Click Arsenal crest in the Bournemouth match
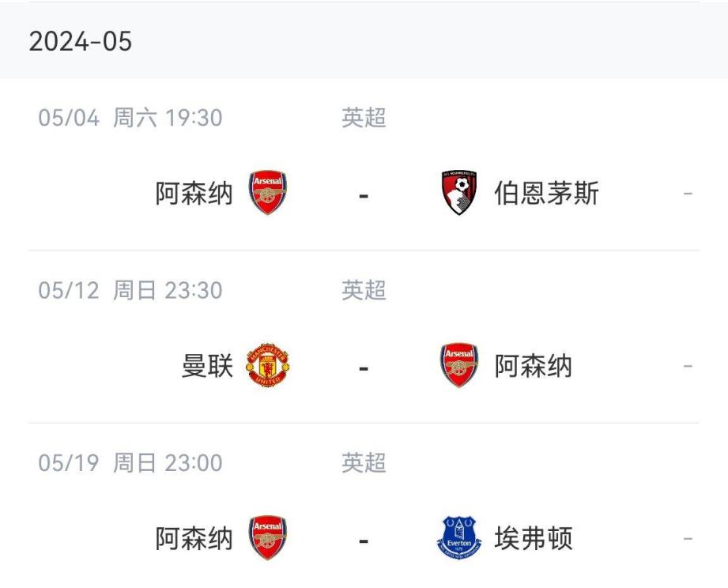 pyautogui.click(x=268, y=193)
